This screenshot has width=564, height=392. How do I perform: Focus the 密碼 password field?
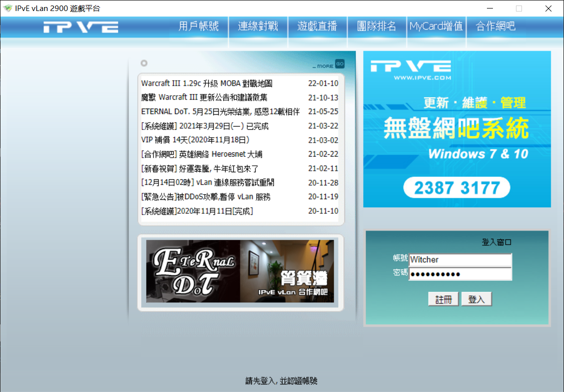460,274
